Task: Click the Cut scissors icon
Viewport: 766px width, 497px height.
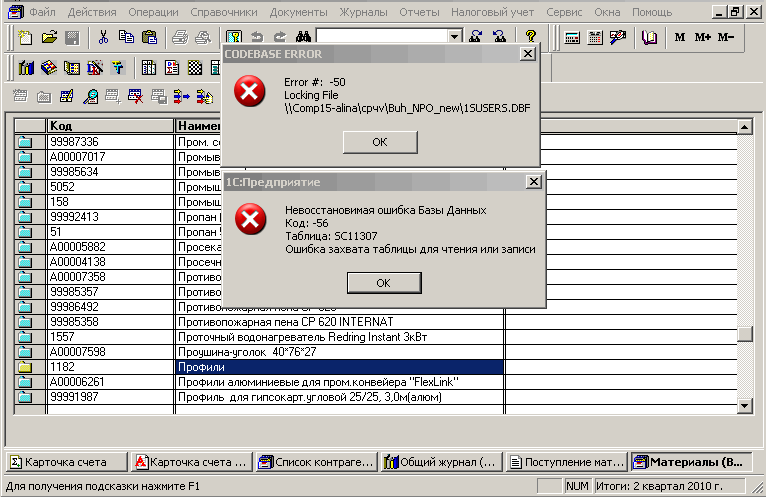Action: [103, 38]
